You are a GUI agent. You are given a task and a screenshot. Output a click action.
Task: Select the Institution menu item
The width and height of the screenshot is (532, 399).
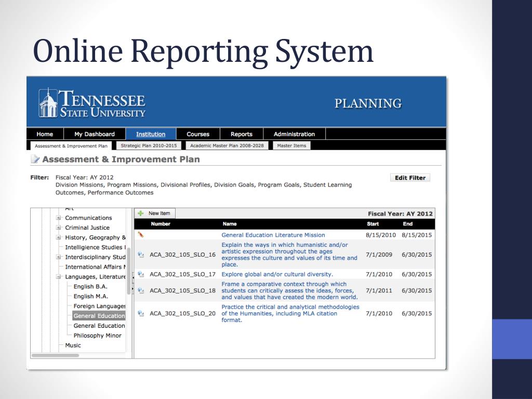[x=151, y=134]
